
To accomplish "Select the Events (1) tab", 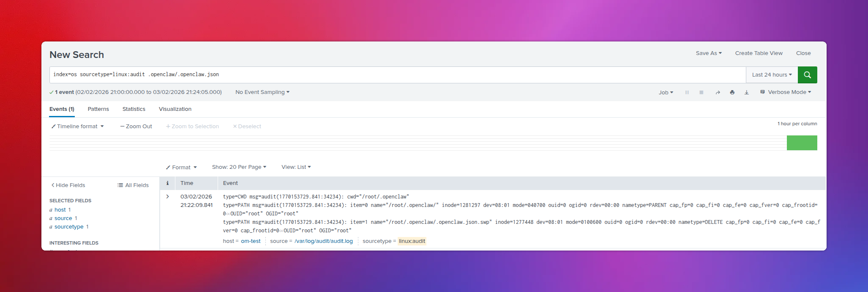I will click(x=62, y=109).
